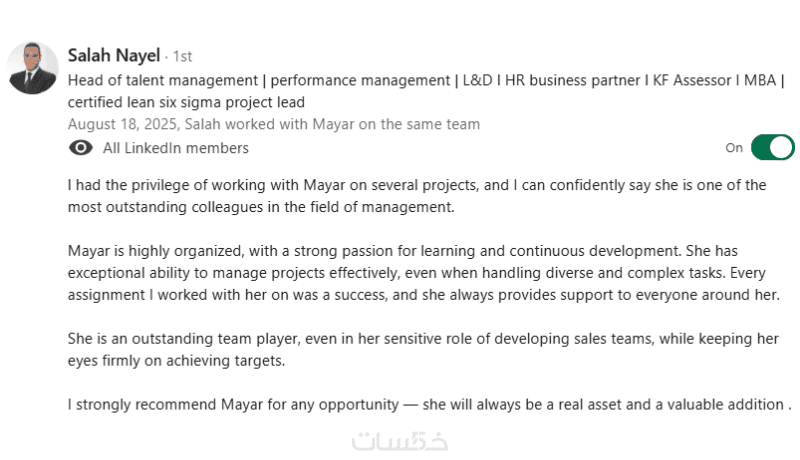Screen dimensions: 800x460
Task: Click the Khamsat watermark logo at the bottom
Action: click(x=400, y=440)
